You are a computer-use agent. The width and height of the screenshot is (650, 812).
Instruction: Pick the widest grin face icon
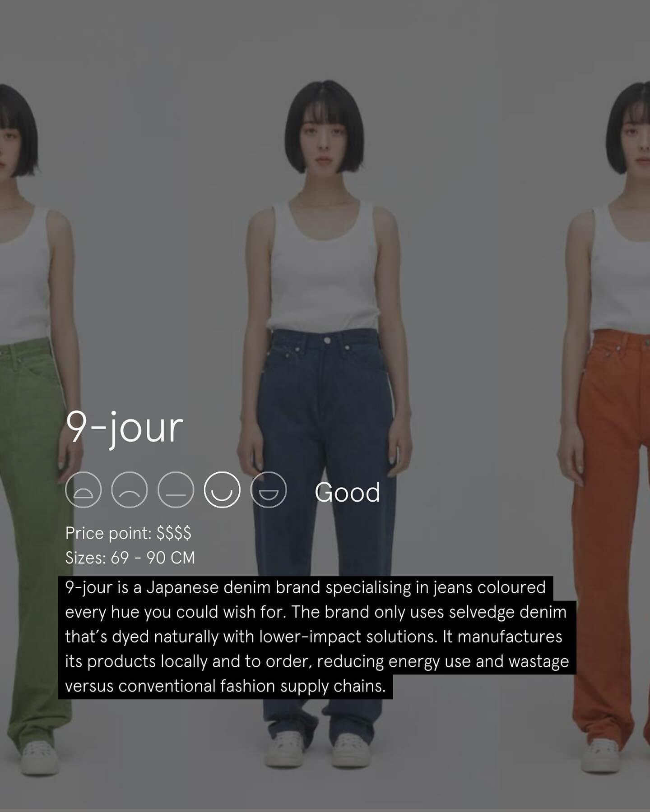pyautogui.click(x=269, y=489)
